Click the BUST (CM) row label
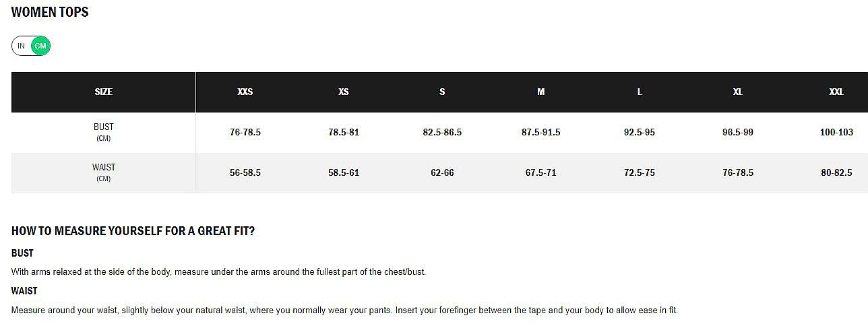This screenshot has height=326, width=868. coord(104,131)
